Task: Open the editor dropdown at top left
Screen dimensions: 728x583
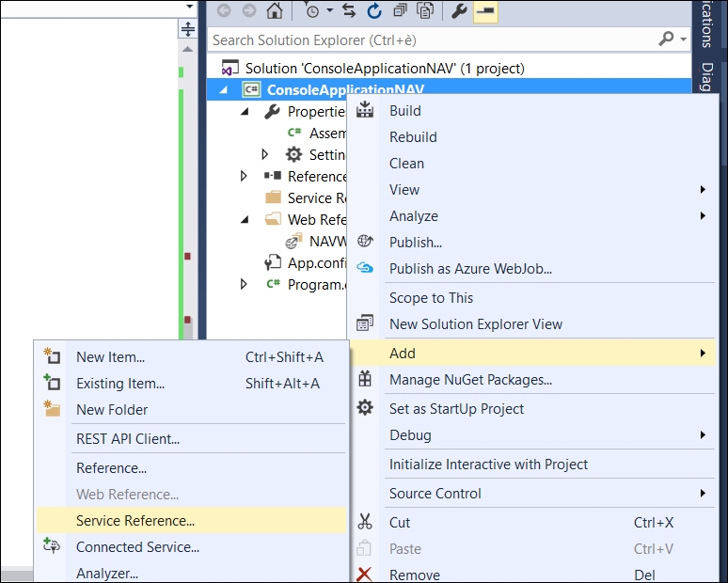Action: click(189, 7)
